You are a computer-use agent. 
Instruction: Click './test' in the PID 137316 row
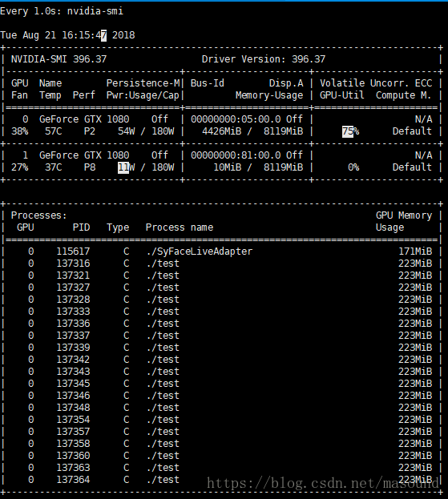(163, 264)
